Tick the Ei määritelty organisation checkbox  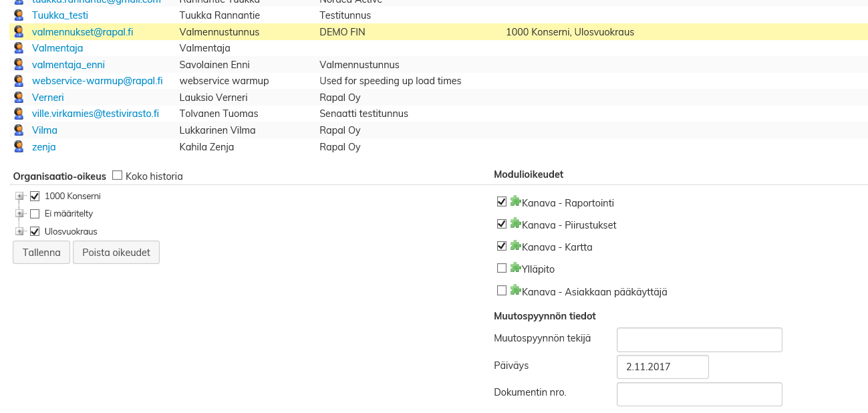(35, 214)
